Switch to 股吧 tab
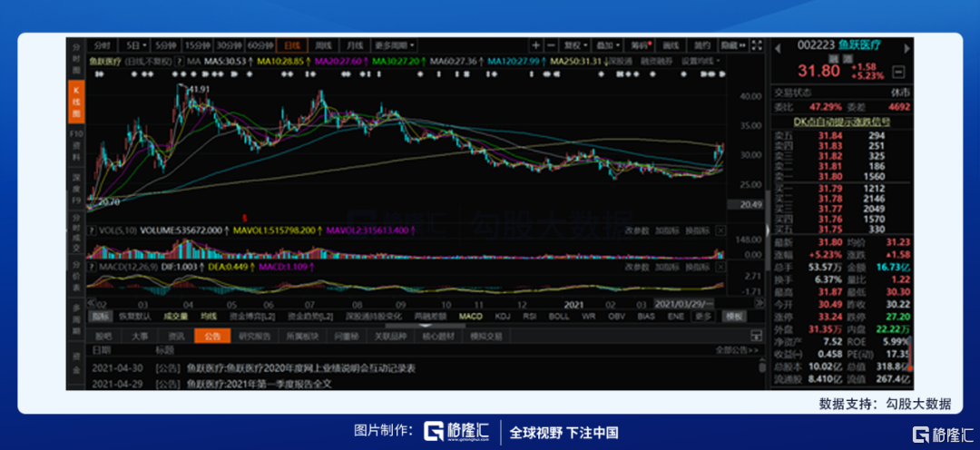980x450 pixels. (103, 337)
